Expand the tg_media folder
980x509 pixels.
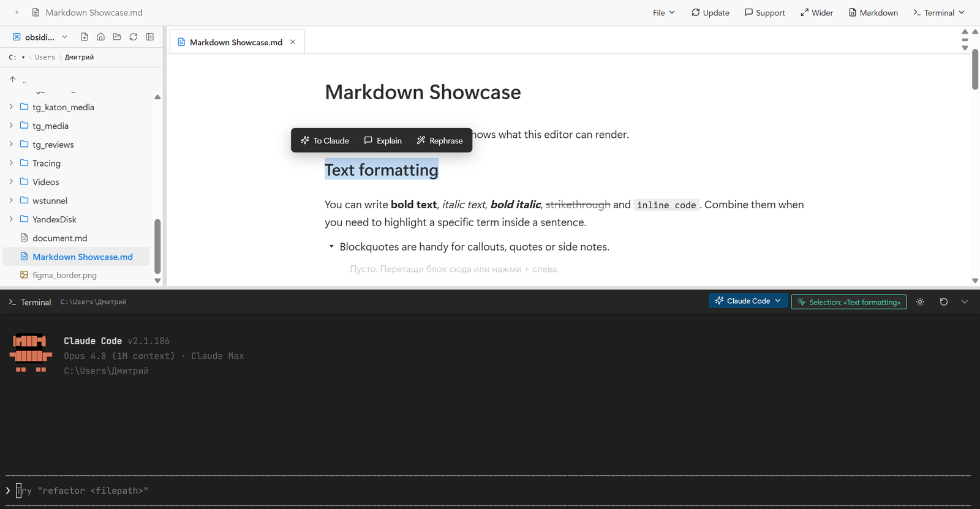tap(11, 126)
